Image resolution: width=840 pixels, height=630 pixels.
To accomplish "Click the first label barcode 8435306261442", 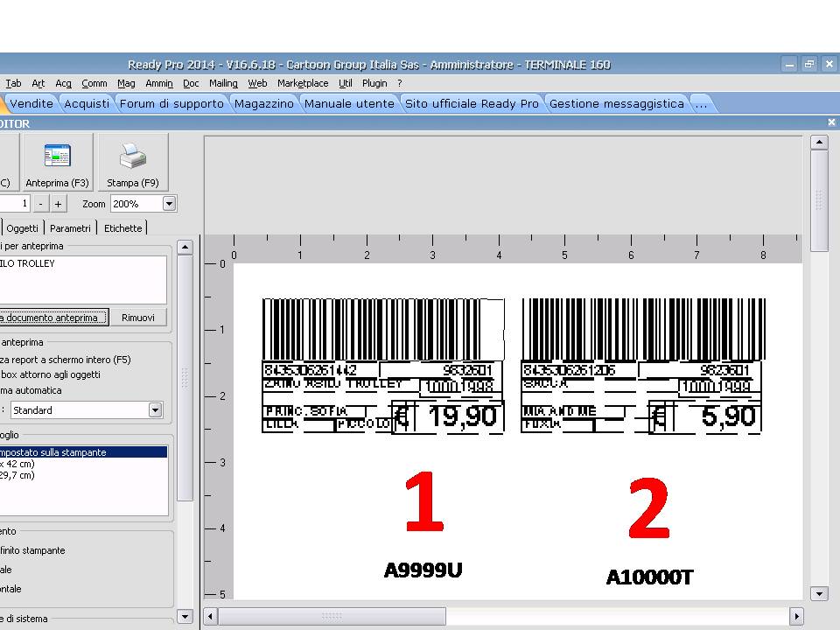I will (383, 330).
